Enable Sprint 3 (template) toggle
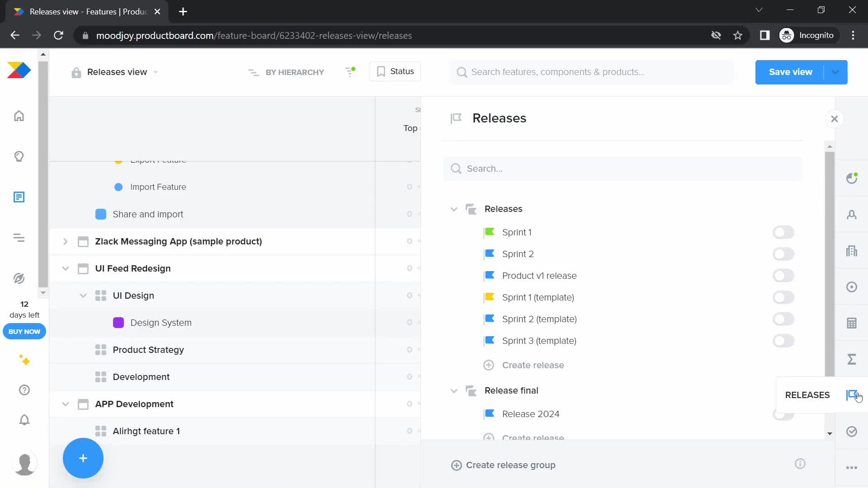Viewport: 868px width, 488px height. [x=783, y=341]
